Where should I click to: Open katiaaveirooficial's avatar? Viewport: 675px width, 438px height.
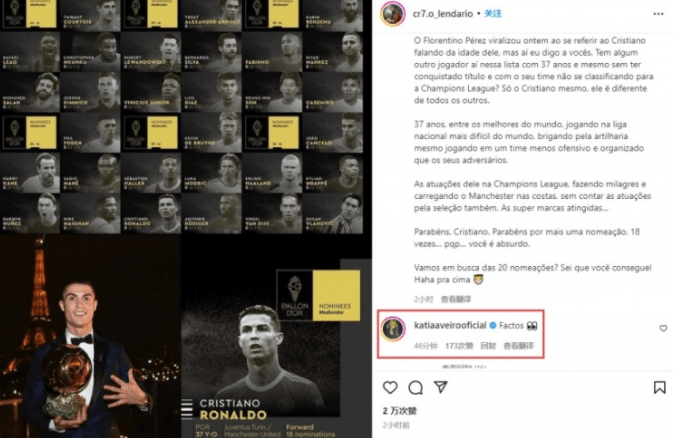click(393, 329)
